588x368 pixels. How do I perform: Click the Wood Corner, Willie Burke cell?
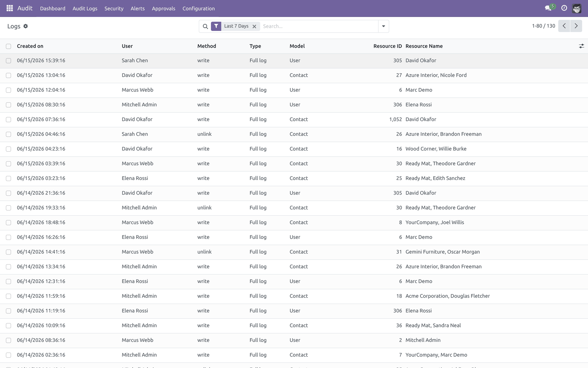click(436, 149)
